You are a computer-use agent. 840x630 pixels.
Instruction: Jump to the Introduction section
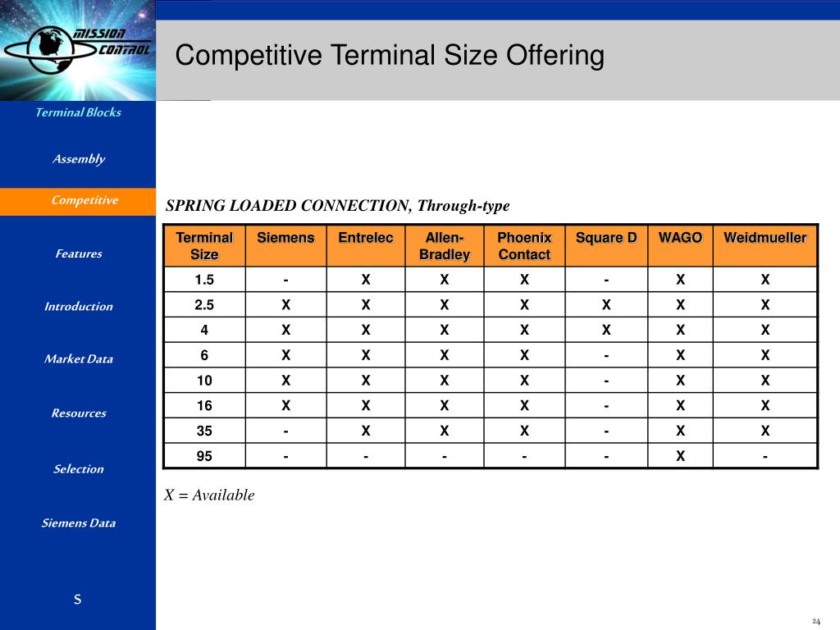tap(79, 307)
